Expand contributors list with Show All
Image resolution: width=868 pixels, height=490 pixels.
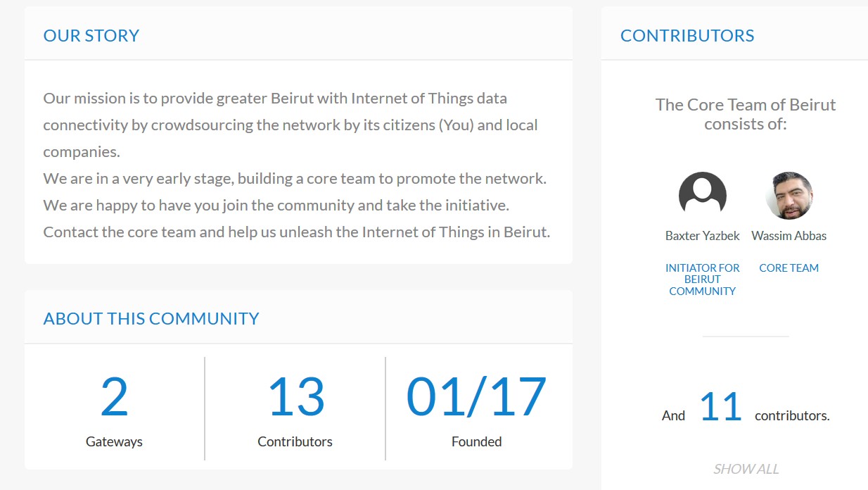[x=746, y=469]
